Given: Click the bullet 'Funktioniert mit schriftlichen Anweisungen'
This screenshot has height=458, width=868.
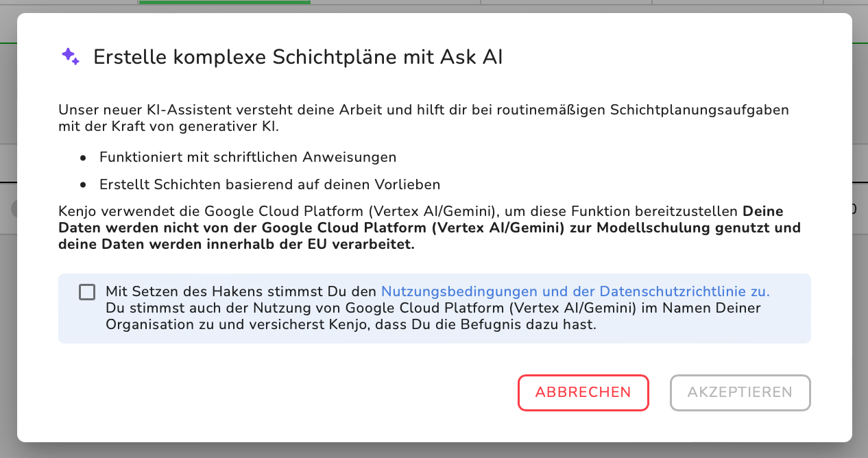Looking at the screenshot, I should coord(248,157).
